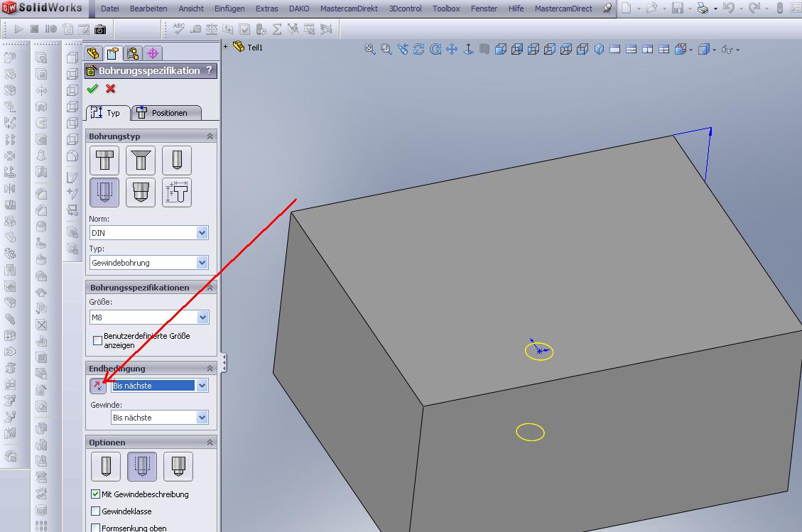Open the Einfügen menu
The height and width of the screenshot is (532, 802).
229,9
